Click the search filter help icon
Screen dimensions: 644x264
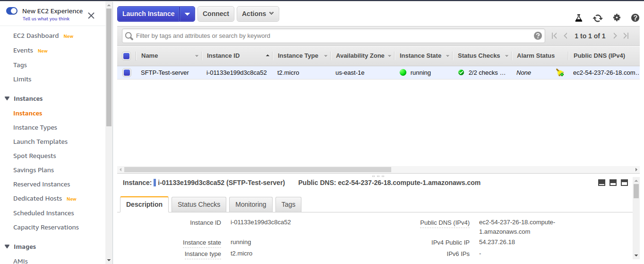tap(538, 36)
